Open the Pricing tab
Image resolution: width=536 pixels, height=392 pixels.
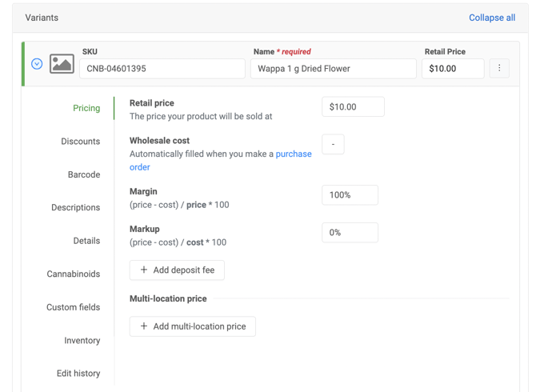coord(86,108)
